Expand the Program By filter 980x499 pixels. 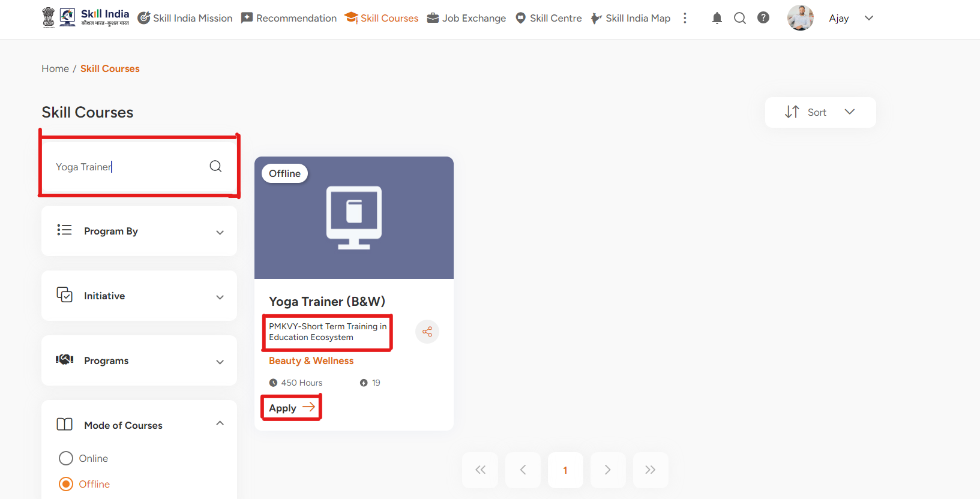(x=220, y=233)
